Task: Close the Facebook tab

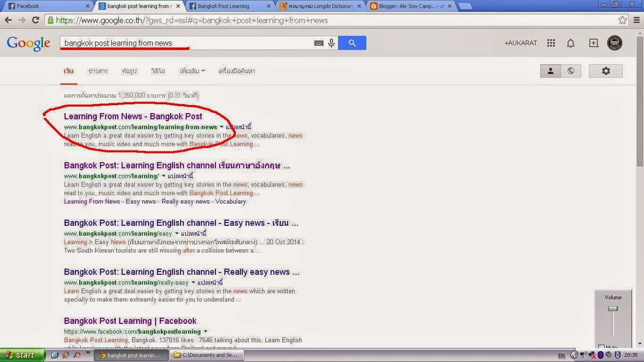Action: click(x=87, y=6)
